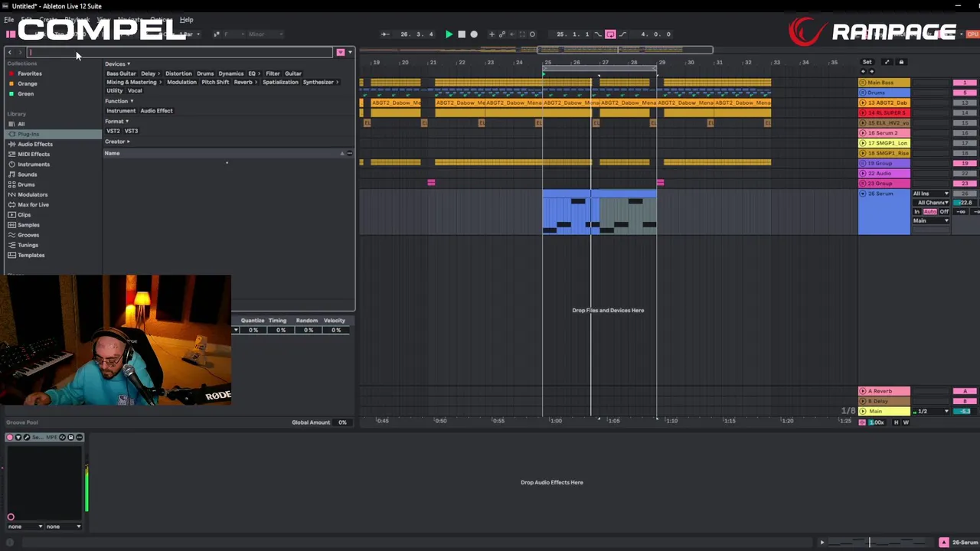Open the All Ins input dropdown
Image resolution: width=980 pixels, height=551 pixels.
coord(931,194)
